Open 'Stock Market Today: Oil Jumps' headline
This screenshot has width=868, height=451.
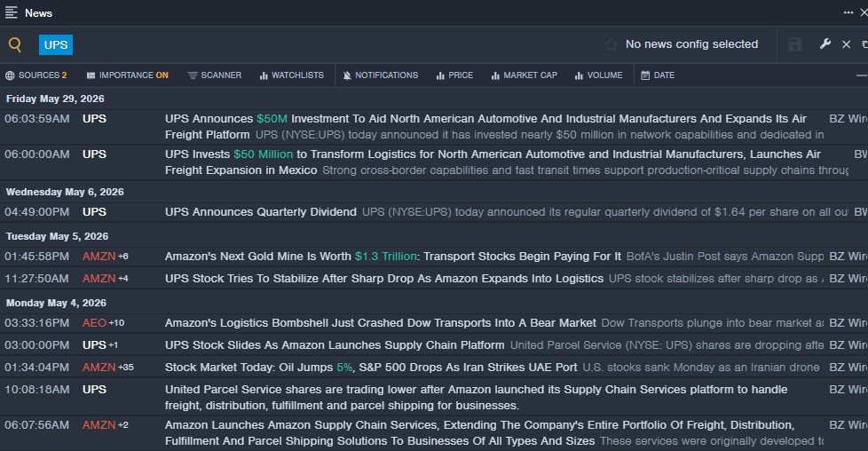(x=371, y=367)
